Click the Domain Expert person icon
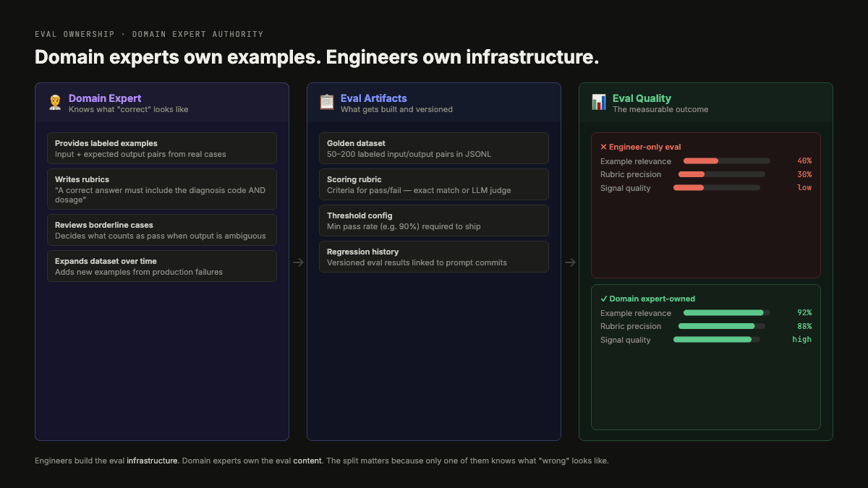The height and width of the screenshot is (488, 868). click(55, 103)
